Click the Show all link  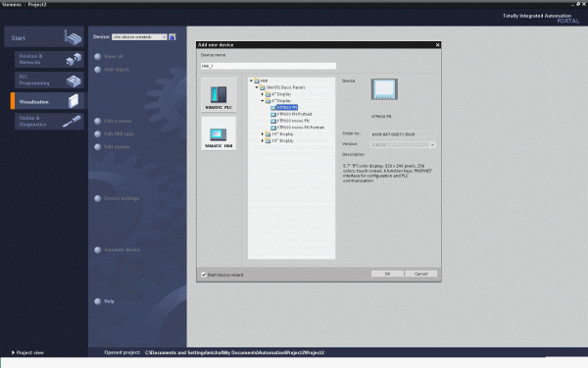point(114,56)
